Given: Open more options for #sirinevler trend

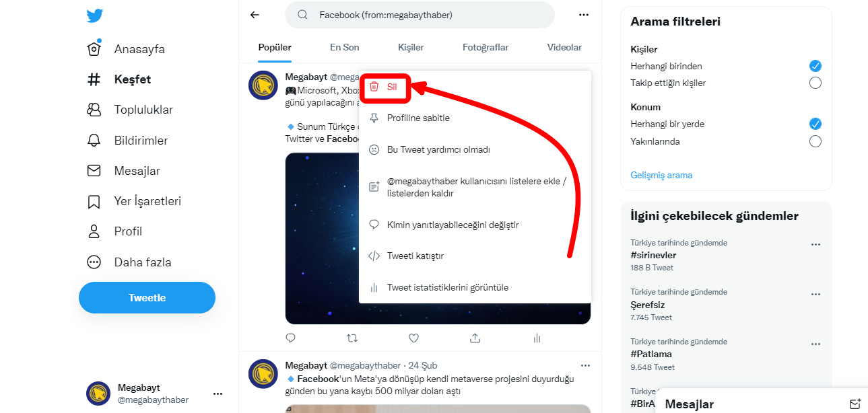Looking at the screenshot, I should [x=815, y=245].
